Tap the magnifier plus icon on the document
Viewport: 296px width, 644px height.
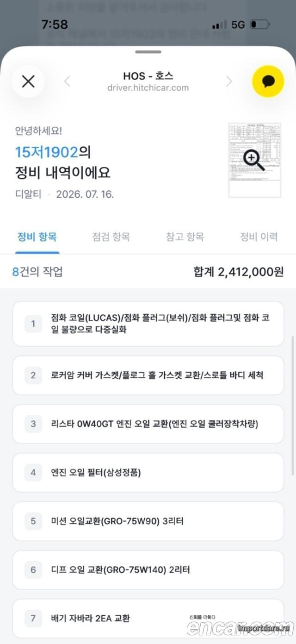(254, 160)
